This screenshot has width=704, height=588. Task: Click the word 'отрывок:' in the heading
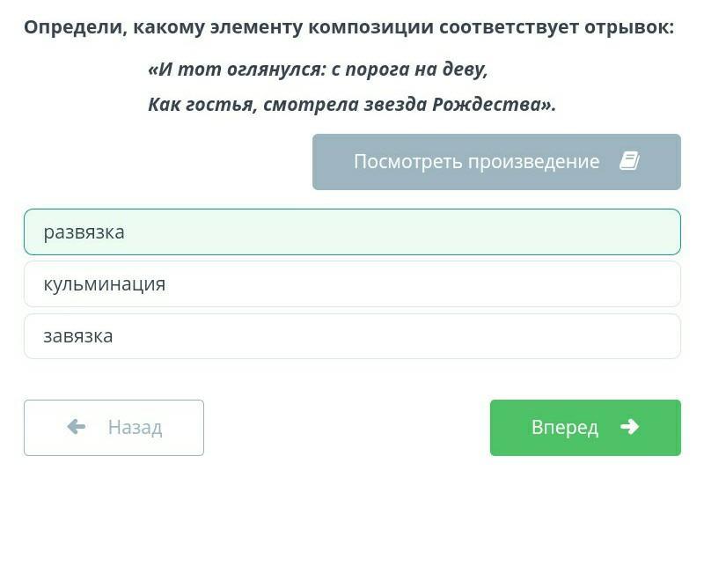(629, 27)
